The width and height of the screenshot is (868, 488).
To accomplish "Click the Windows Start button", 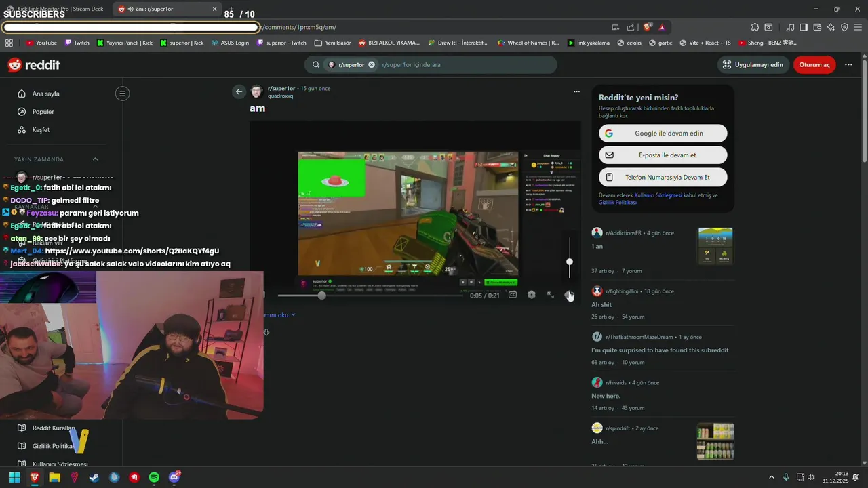I will pos(14,477).
